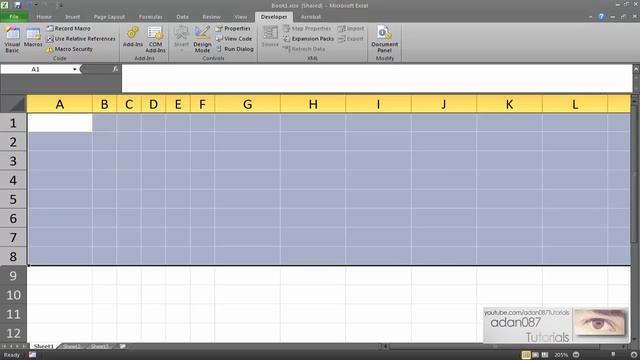Switch to the Sheet2 tab
Image resolution: width=640 pixels, height=360 pixels.
point(72,346)
